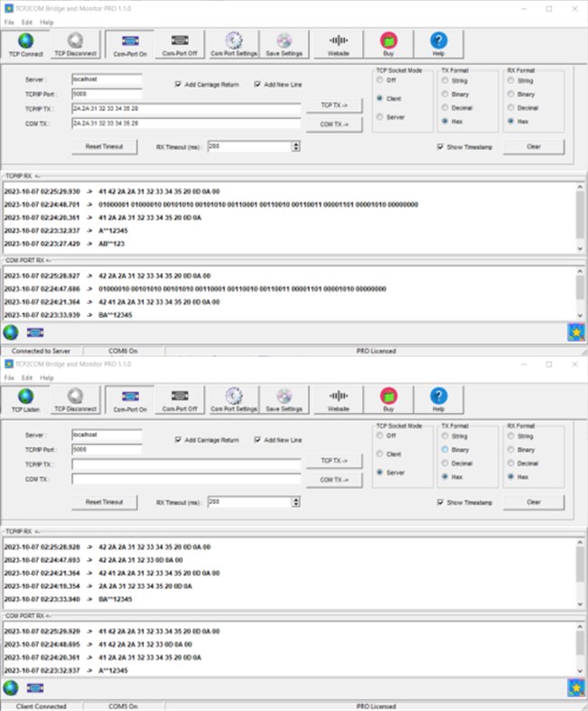Open Com Port Settings in top window
The height and width of the screenshot is (711, 588).
tap(234, 44)
